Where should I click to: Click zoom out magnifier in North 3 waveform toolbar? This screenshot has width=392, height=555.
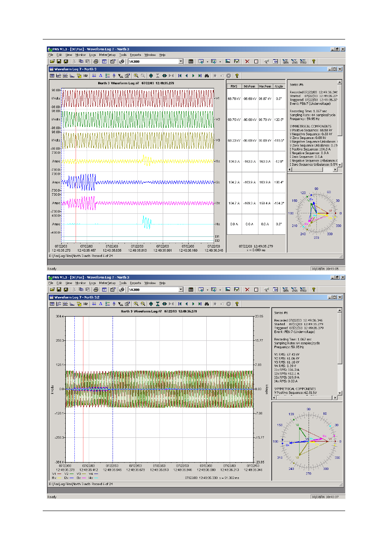tap(143, 76)
